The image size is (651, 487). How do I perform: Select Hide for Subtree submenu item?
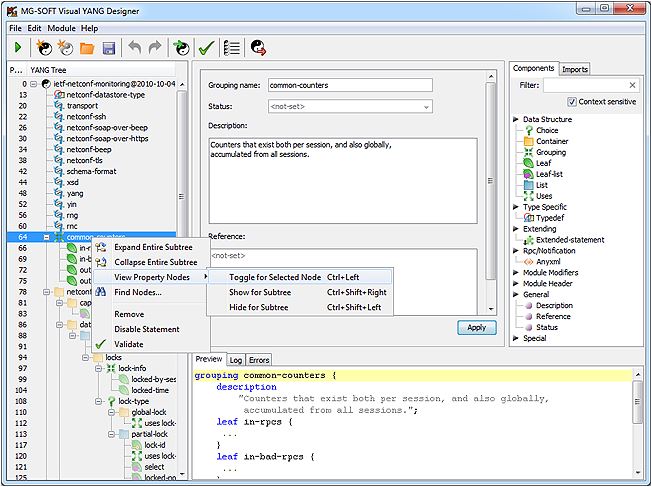pos(300,308)
